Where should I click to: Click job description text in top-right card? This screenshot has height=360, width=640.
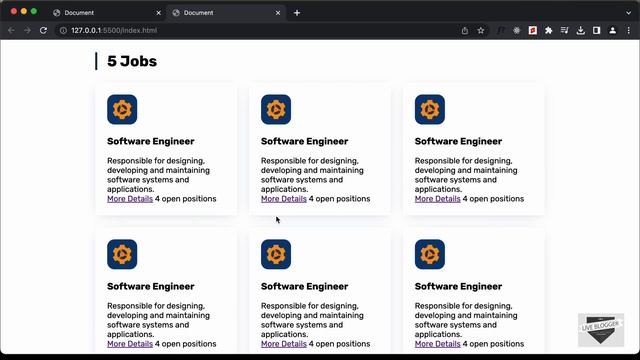466,175
